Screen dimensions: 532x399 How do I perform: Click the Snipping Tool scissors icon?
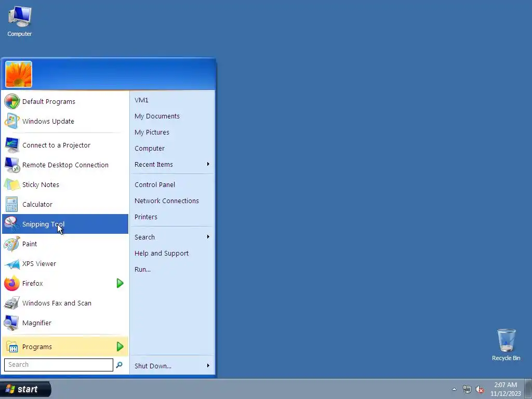tap(12, 224)
